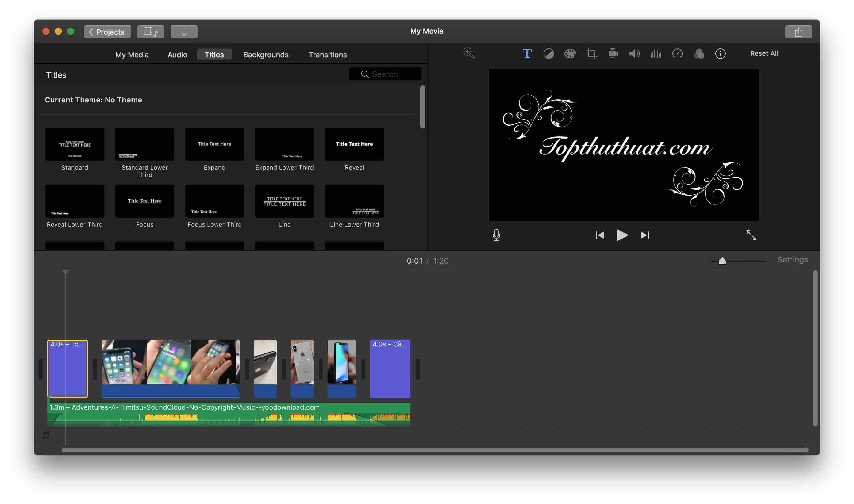Open clip filter and audio effects icon
This screenshot has height=504, width=854.
(x=699, y=54)
